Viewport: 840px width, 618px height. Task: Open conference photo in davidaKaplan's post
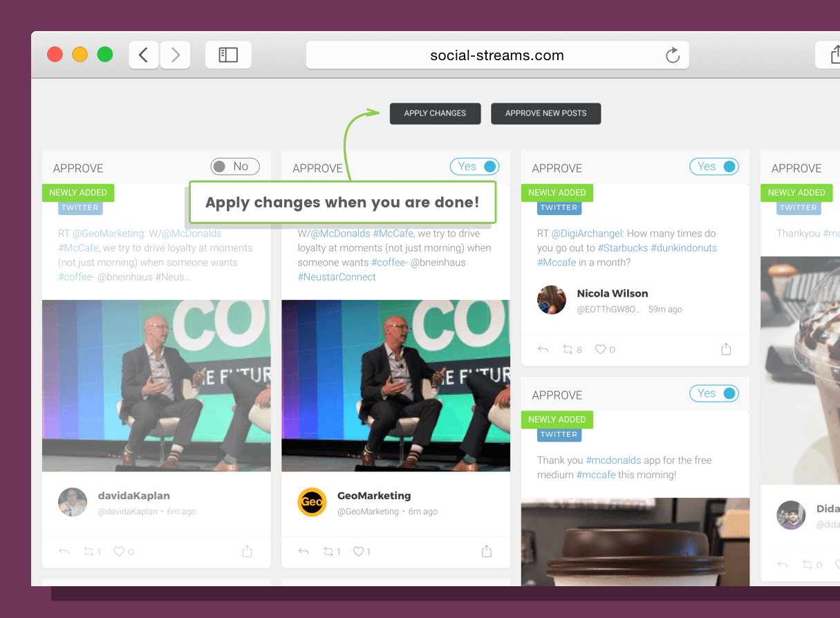click(x=156, y=386)
